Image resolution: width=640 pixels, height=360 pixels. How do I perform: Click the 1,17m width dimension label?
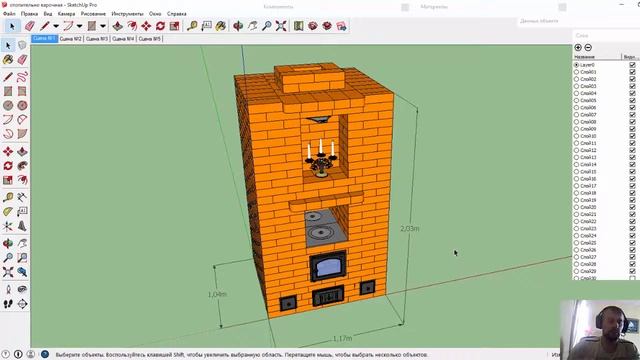342,338
